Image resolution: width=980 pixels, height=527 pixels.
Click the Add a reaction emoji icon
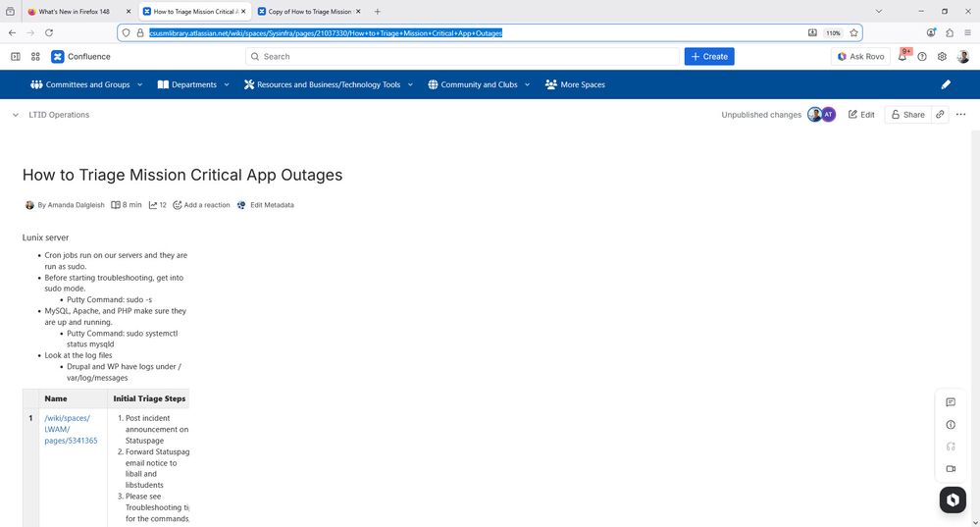point(177,205)
